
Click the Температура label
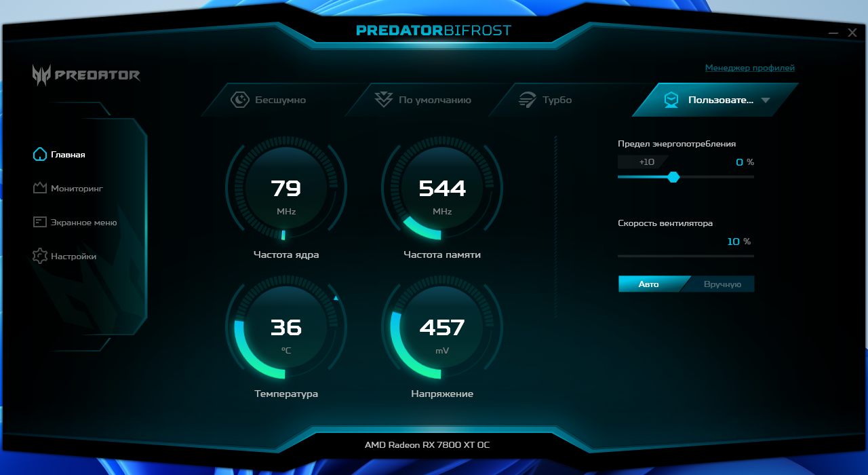tap(286, 394)
